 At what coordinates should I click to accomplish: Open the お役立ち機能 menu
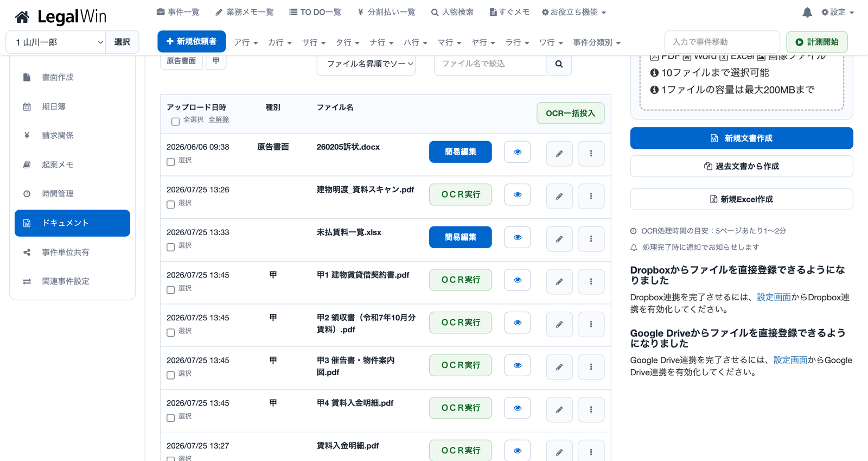[574, 12]
